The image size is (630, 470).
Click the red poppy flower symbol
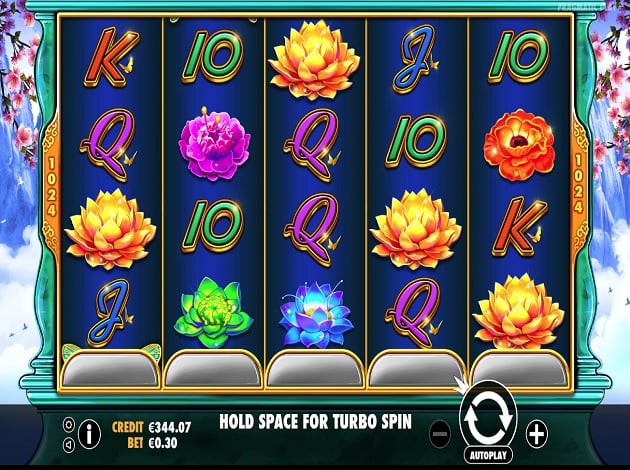520,145
